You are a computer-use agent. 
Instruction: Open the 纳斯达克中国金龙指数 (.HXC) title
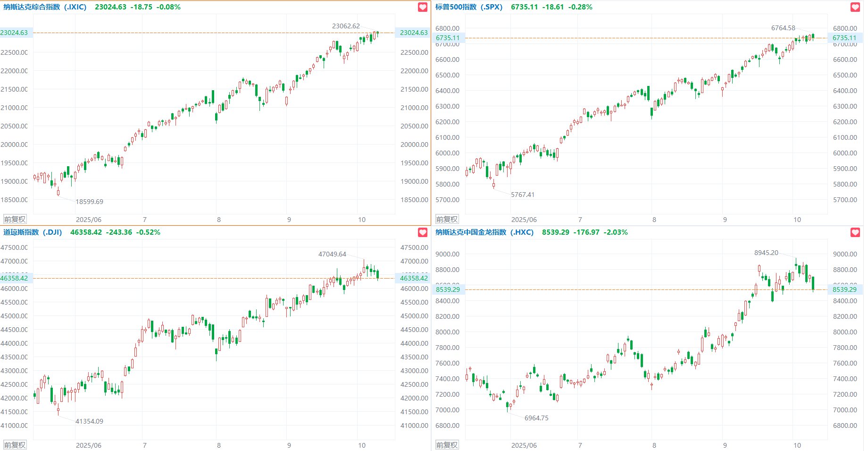(484, 232)
